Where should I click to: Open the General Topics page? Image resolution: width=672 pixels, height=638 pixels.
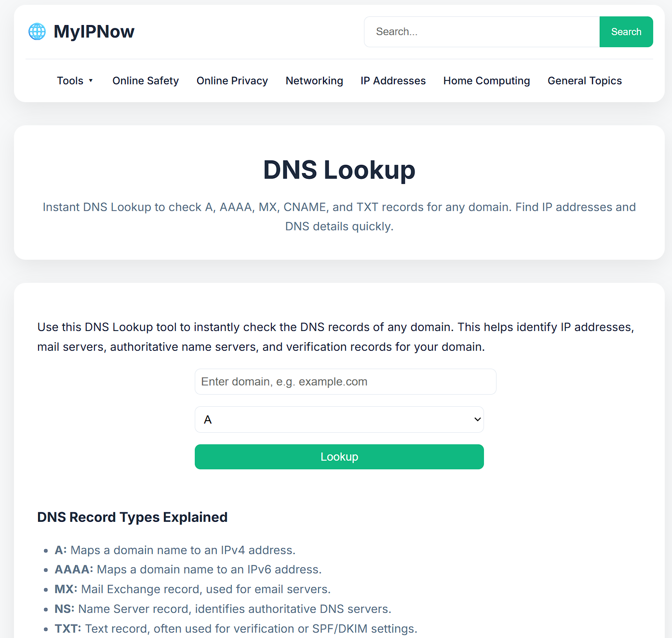[x=584, y=80]
